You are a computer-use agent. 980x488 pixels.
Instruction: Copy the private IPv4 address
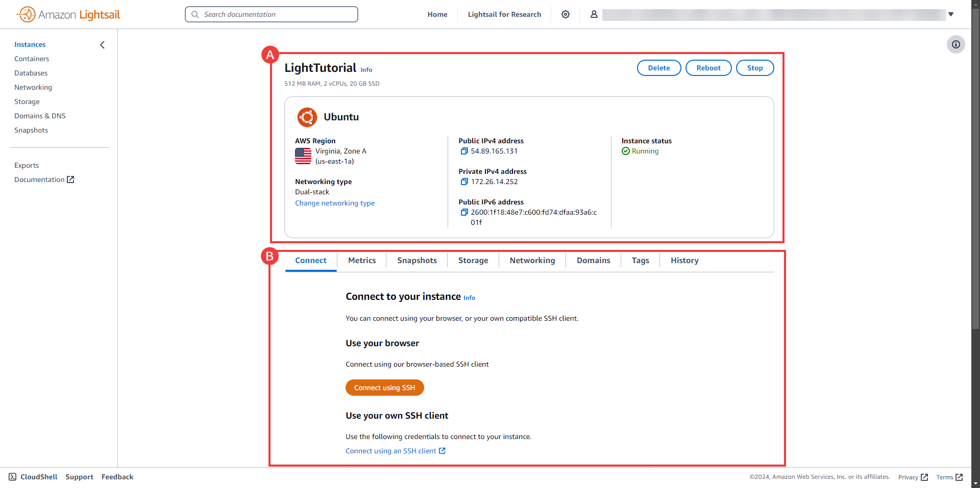464,182
